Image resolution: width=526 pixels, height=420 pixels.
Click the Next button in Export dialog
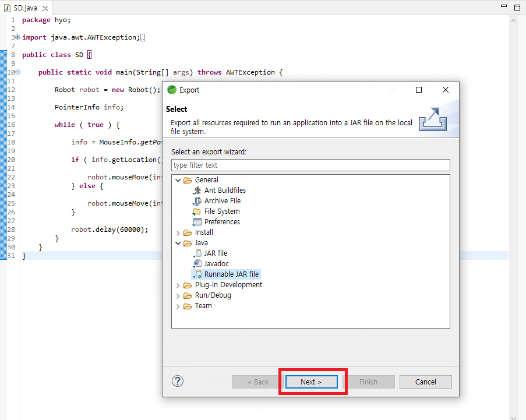tap(311, 382)
